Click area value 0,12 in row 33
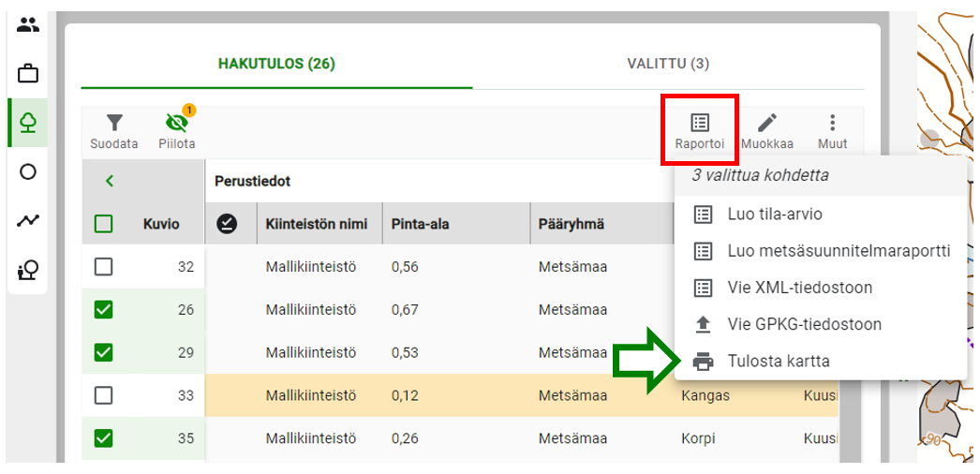 405,395
